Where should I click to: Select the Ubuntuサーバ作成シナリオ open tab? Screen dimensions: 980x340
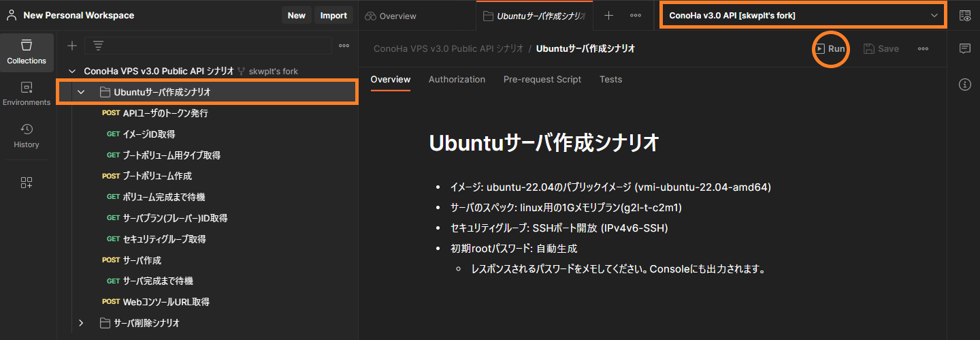click(535, 16)
